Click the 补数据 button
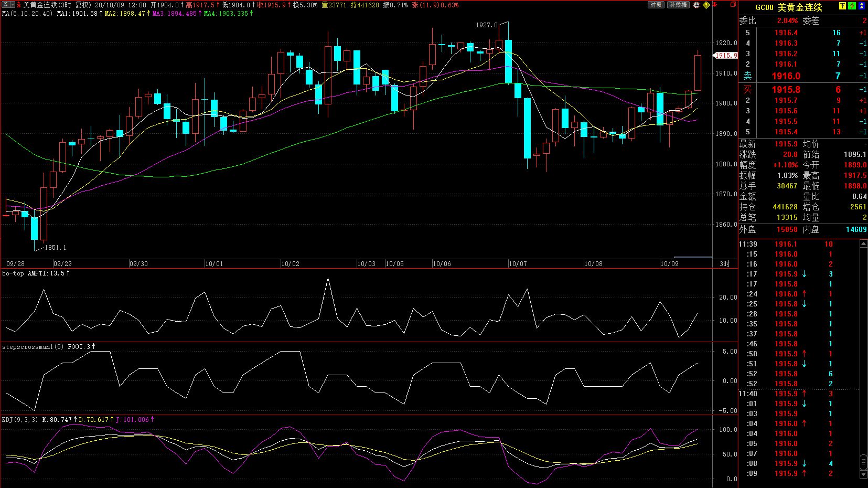The height and width of the screenshot is (488, 868). coord(678,5)
